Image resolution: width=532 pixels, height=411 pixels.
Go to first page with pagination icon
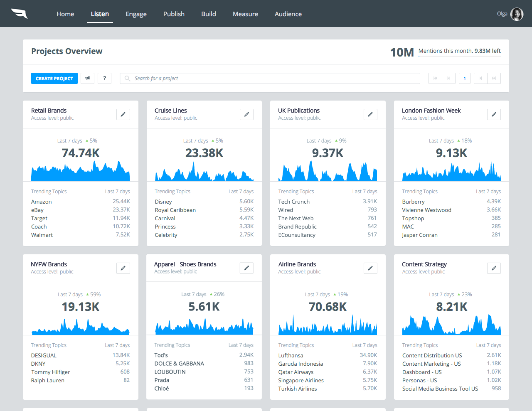[435, 78]
